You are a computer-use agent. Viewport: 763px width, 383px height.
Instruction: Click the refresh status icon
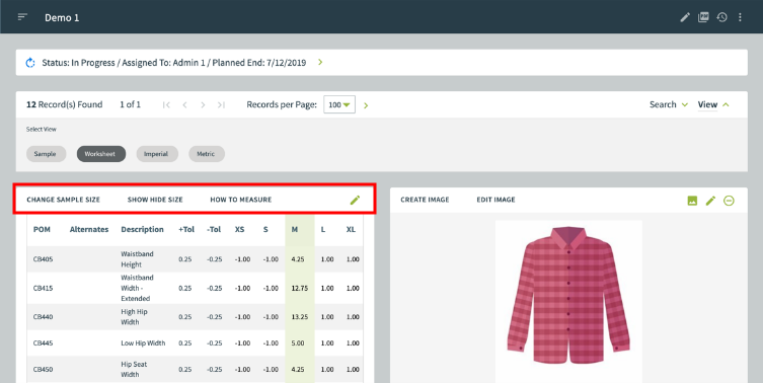click(30, 63)
